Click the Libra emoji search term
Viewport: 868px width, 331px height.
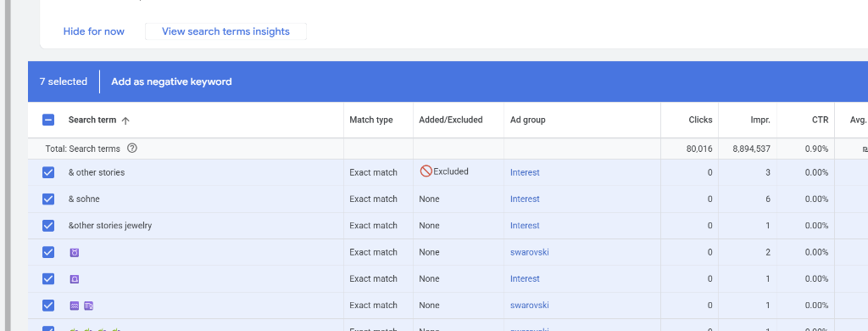tap(75, 279)
